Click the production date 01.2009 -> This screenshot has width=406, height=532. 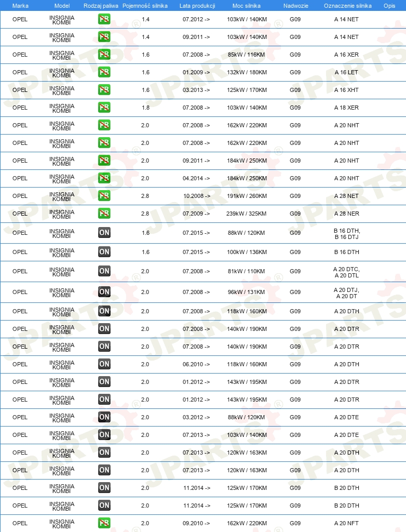pyautogui.click(x=196, y=72)
